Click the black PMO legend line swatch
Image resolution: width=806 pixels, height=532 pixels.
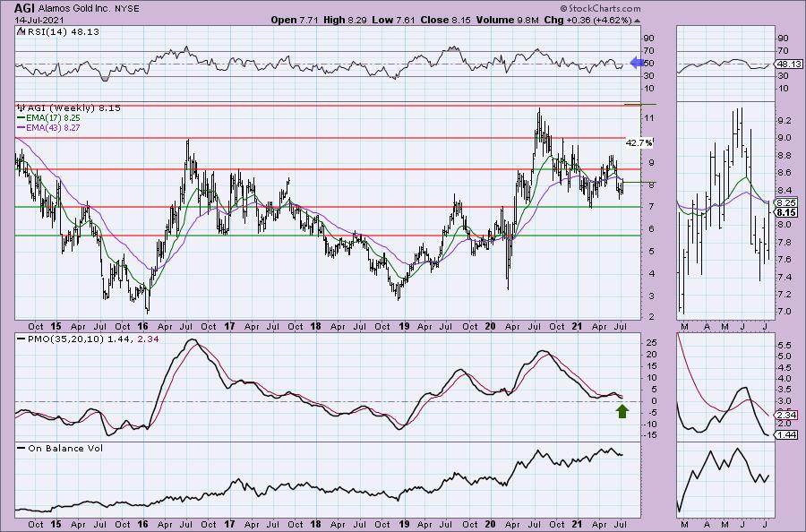(21, 339)
